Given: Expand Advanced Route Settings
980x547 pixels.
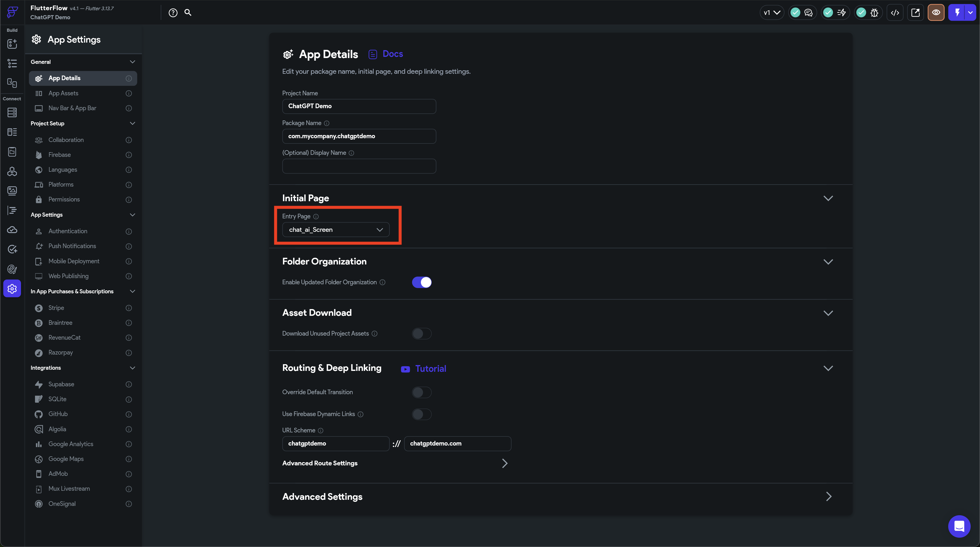Looking at the screenshot, I should (395, 463).
